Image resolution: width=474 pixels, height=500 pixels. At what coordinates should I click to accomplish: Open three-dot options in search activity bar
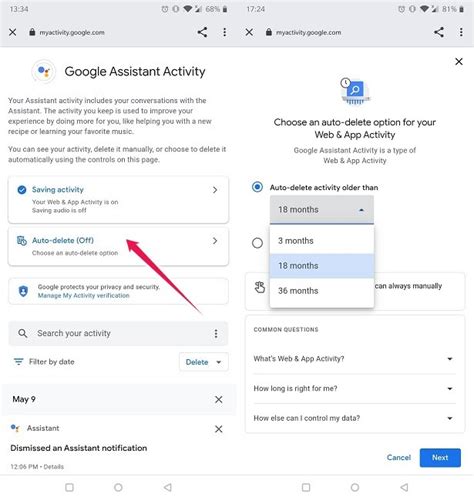pyautogui.click(x=216, y=333)
